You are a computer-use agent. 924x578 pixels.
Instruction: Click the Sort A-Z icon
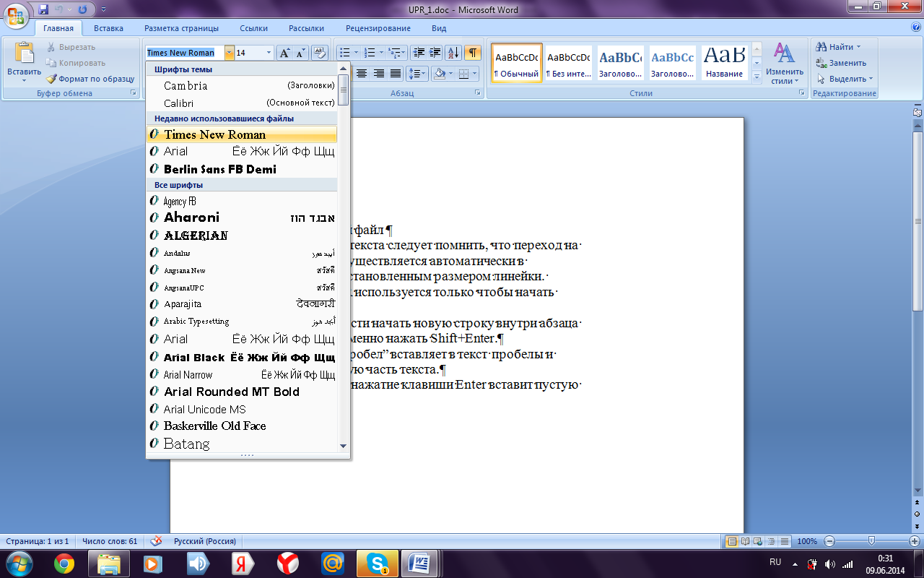coord(453,53)
